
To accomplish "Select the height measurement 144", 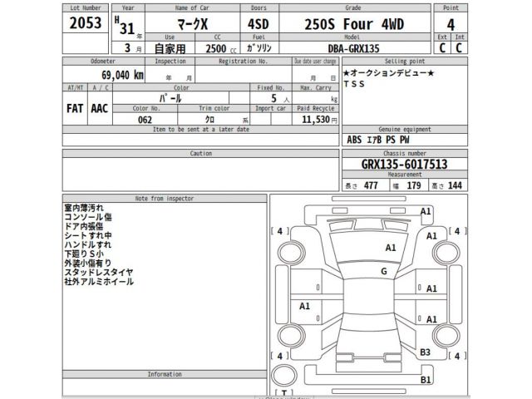I will [455, 185].
